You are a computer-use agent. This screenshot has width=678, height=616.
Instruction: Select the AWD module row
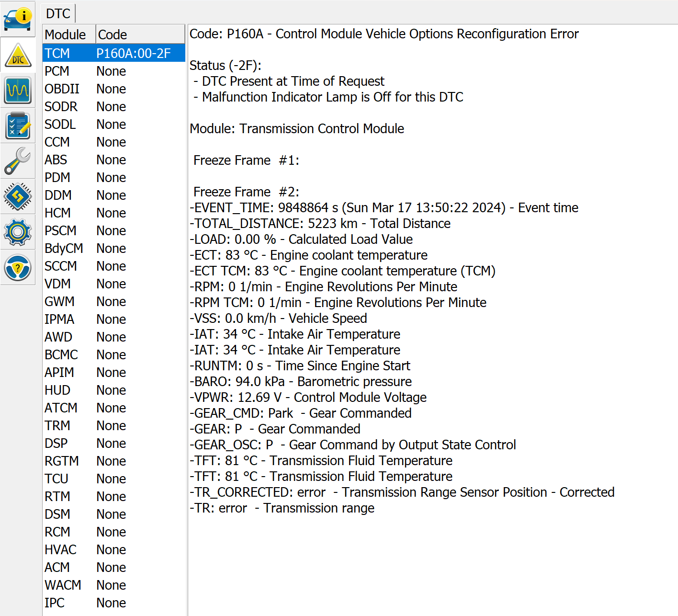click(x=114, y=337)
